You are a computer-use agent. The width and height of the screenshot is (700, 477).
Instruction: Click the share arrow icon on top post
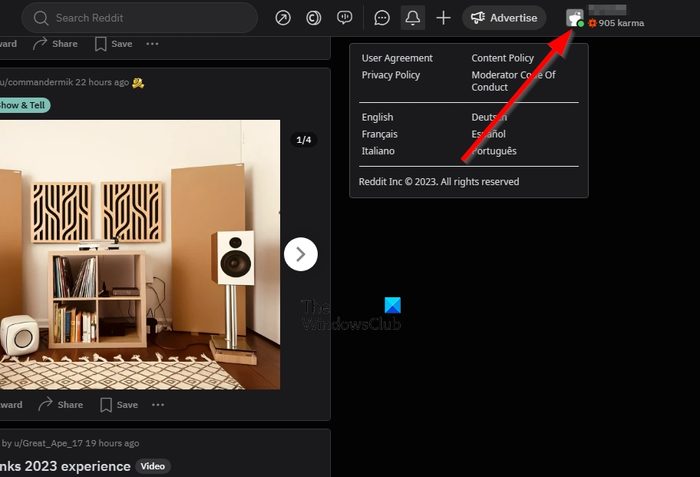(40, 44)
